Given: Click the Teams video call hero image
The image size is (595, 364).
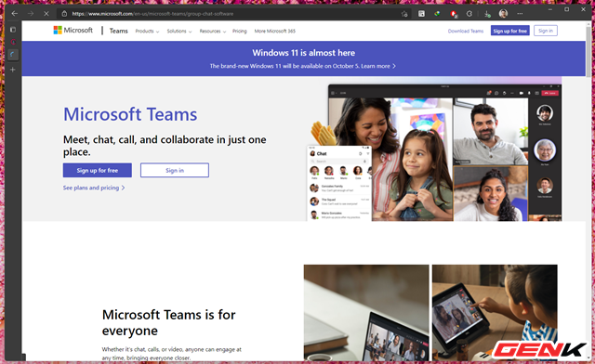Looking at the screenshot, I should 434,152.
